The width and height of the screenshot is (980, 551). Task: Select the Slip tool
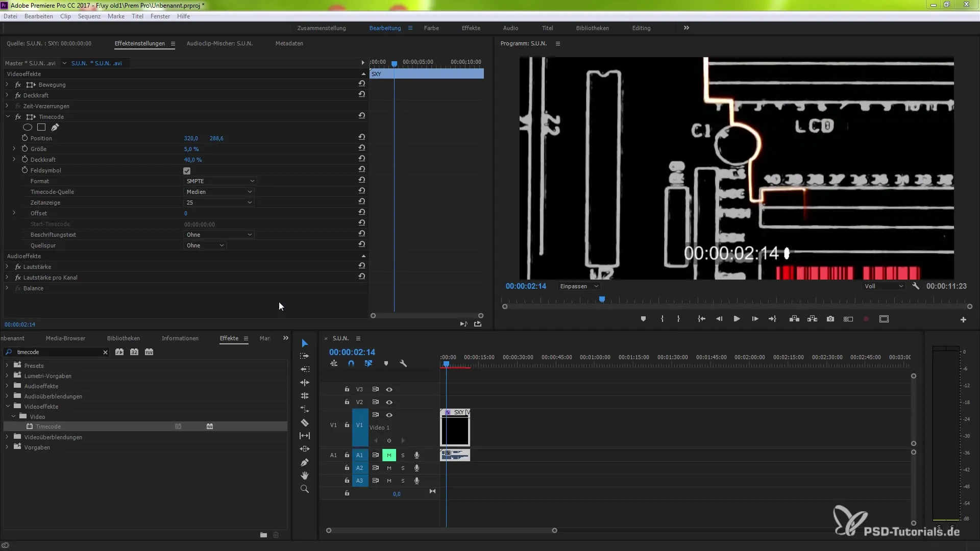[305, 436]
